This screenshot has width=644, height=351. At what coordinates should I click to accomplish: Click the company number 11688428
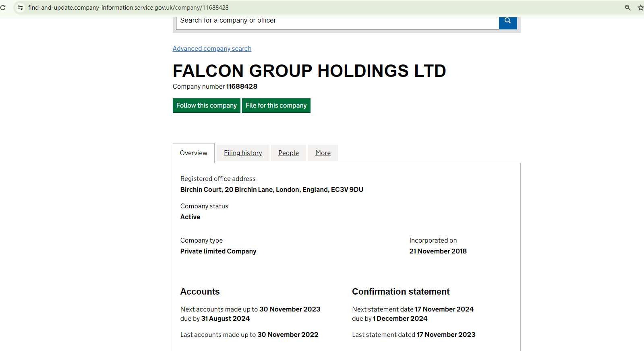(241, 87)
